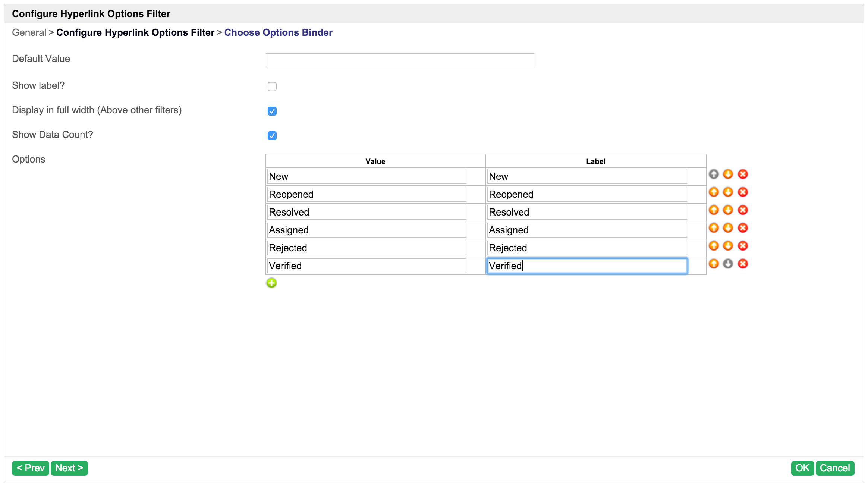Image resolution: width=868 pixels, height=487 pixels.
Task: Move the New option down
Action: click(728, 174)
